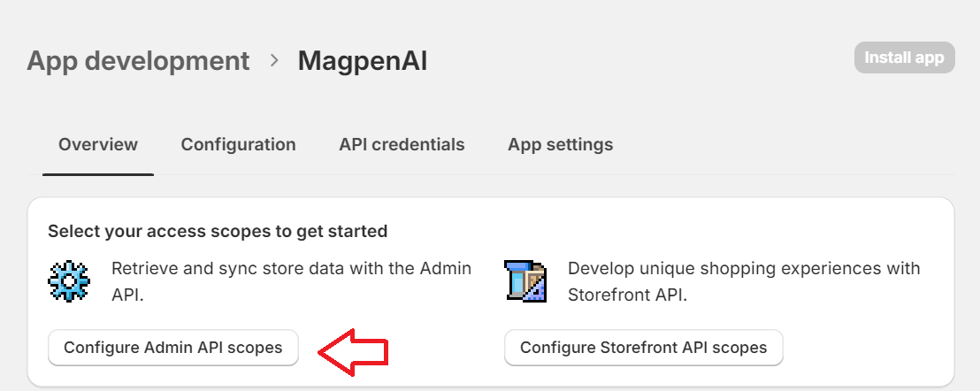Click the Storefront API drafting tools icon
Screen dimensions: 980x391
click(525, 281)
